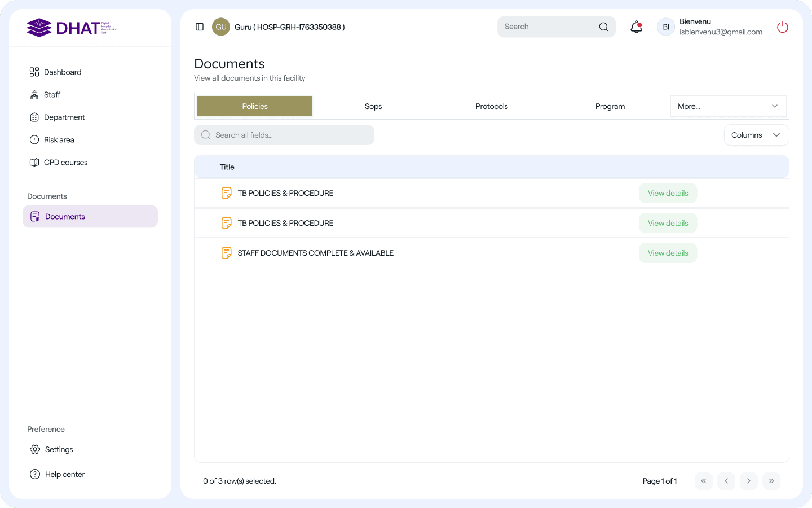Open the Columns dropdown
Image resolution: width=812 pixels, height=508 pixels.
(x=756, y=135)
